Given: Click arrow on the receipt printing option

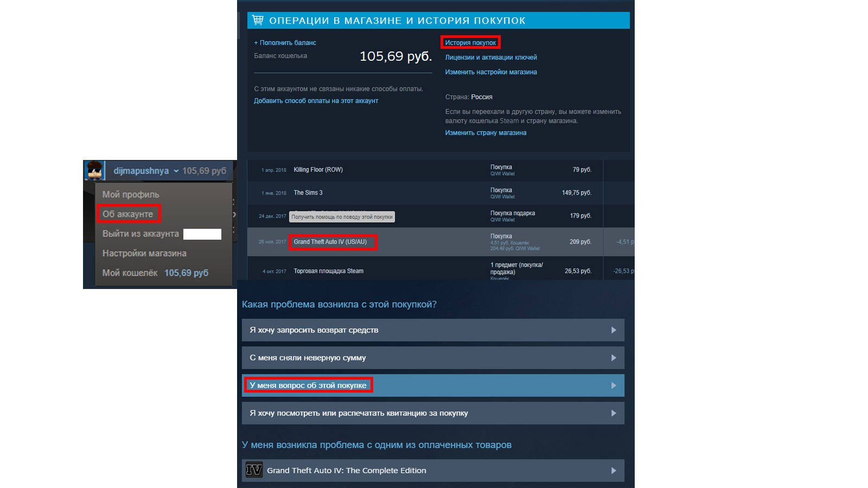Looking at the screenshot, I should pos(614,413).
